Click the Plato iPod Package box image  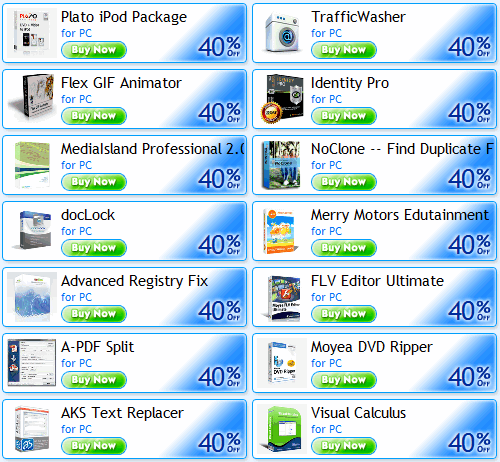pos(32,33)
